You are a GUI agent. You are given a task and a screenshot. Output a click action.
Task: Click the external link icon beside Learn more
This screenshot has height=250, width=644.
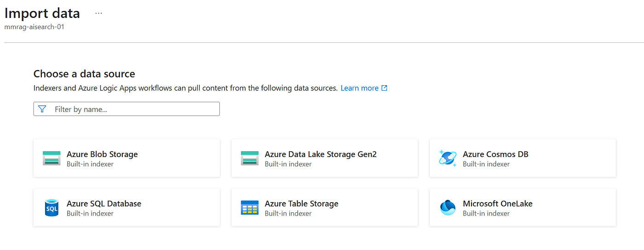click(x=385, y=88)
